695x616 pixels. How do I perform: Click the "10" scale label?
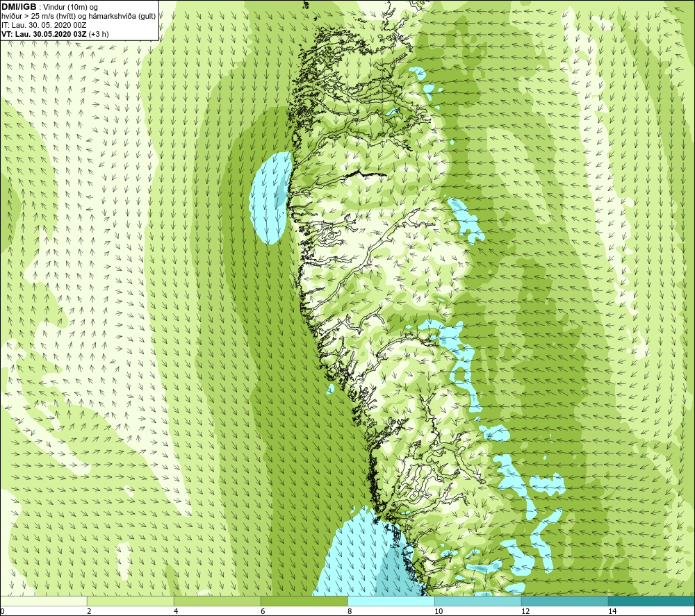(x=439, y=611)
